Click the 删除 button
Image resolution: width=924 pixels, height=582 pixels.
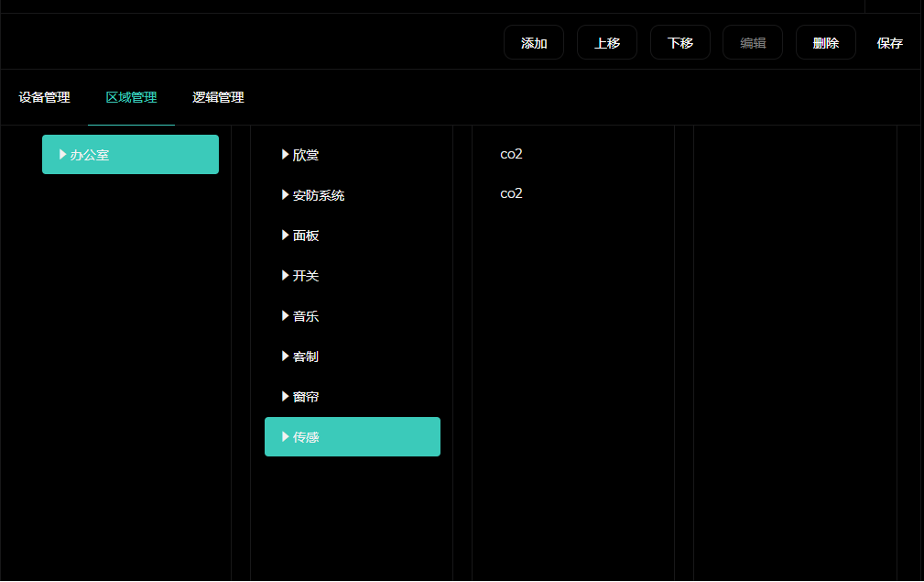825,43
